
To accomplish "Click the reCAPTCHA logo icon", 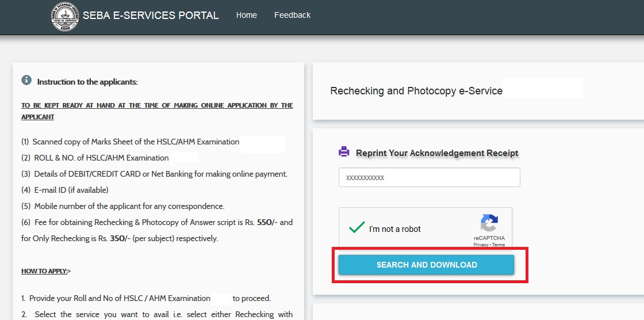I will coord(489,223).
